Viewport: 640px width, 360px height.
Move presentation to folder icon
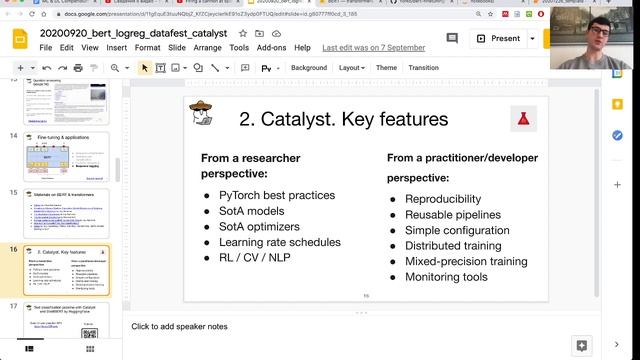pos(260,33)
